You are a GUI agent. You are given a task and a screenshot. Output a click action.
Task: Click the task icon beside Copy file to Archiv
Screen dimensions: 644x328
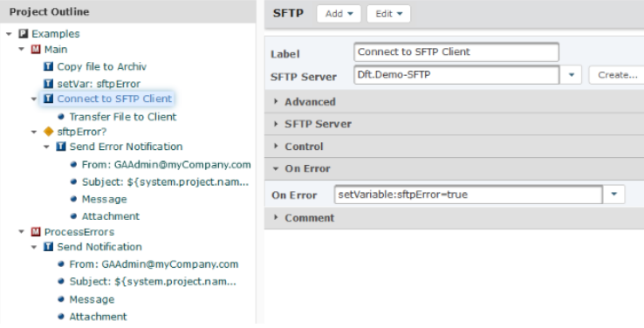tap(49, 66)
